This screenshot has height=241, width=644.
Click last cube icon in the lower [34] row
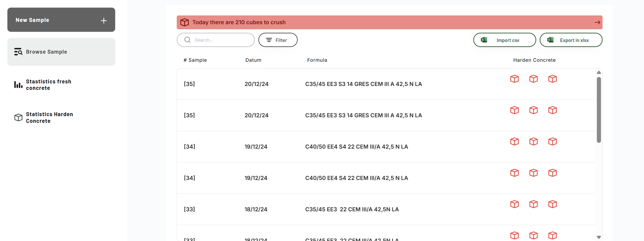[x=553, y=173]
